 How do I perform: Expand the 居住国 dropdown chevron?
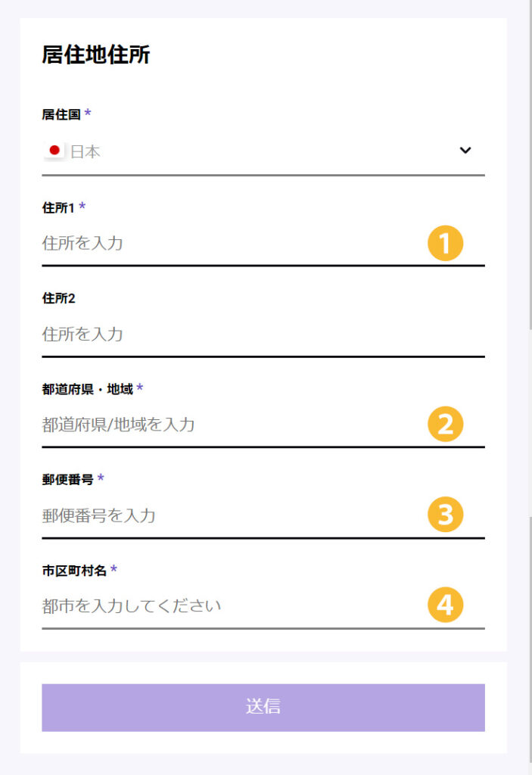(465, 151)
